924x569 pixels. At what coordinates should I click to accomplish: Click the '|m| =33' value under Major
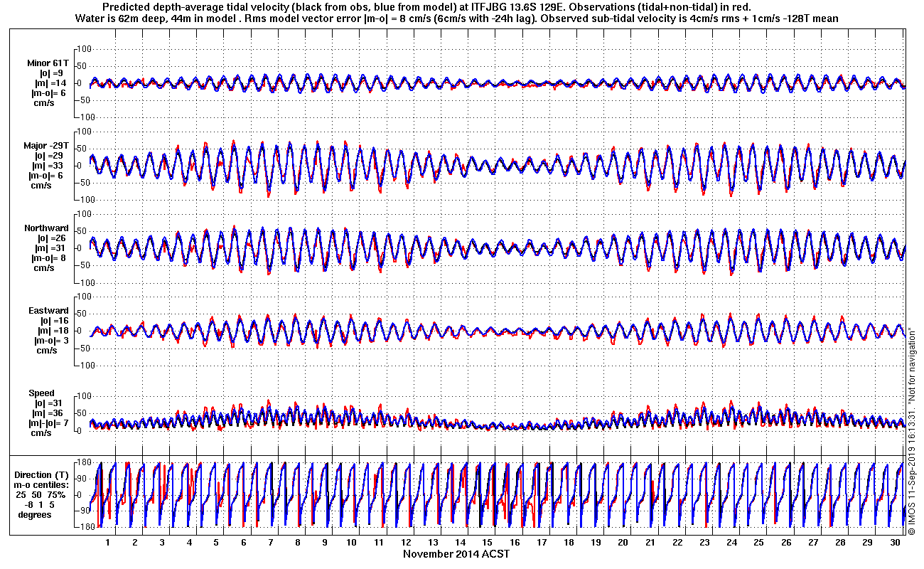click(48, 166)
